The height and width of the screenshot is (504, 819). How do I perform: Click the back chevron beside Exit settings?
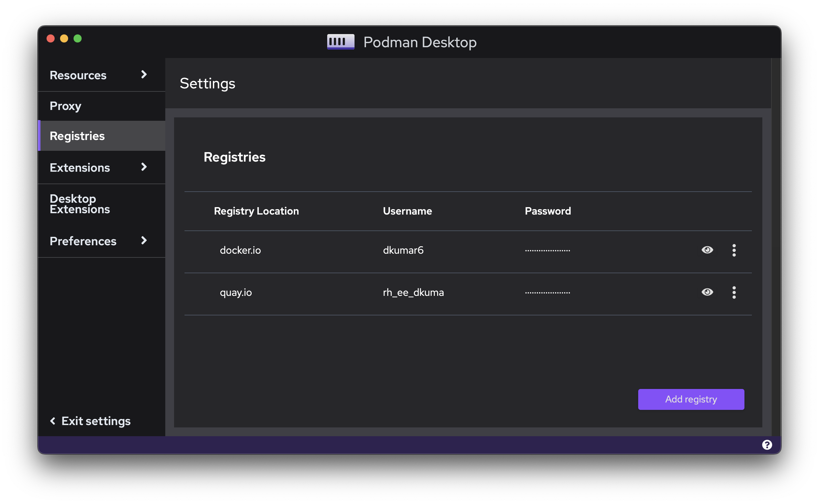[53, 421]
